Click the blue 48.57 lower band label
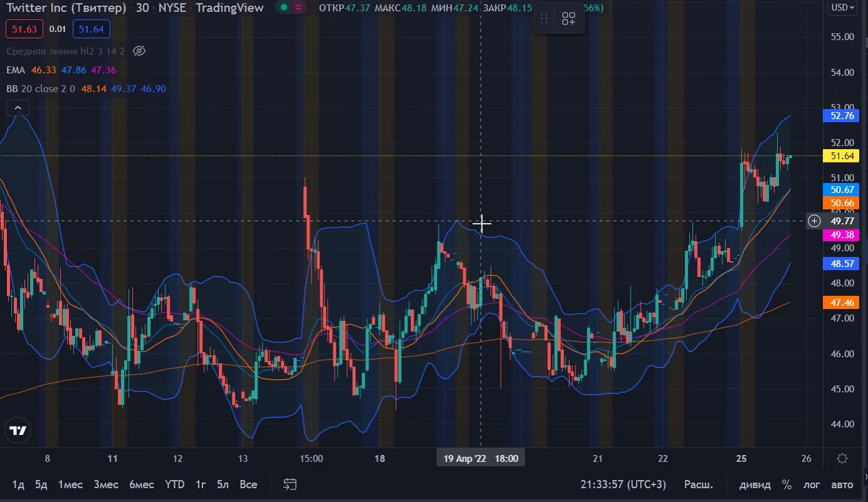Image resolution: width=868 pixels, height=502 pixels. pos(842,264)
